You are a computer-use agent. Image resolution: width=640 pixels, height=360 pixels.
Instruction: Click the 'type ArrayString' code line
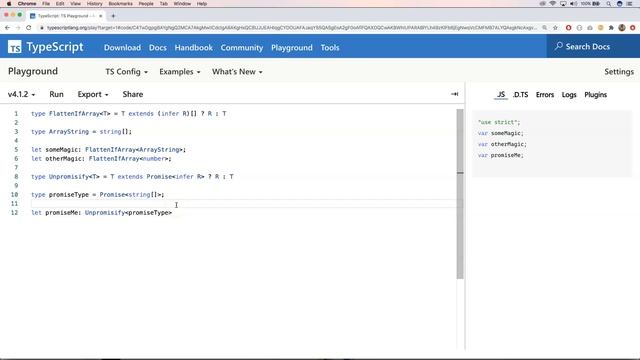pos(81,131)
